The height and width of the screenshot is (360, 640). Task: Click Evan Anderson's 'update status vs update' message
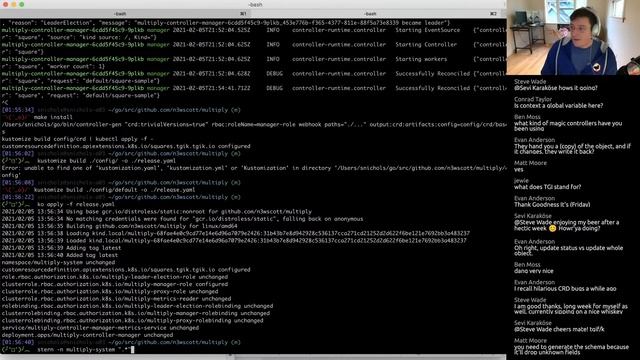[x=568, y=251]
